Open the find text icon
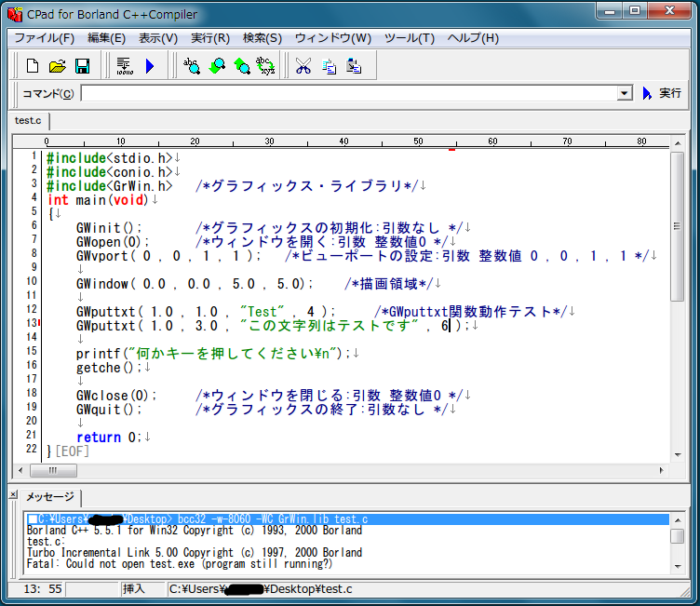Viewport: 700px width, 606px height. click(x=192, y=66)
